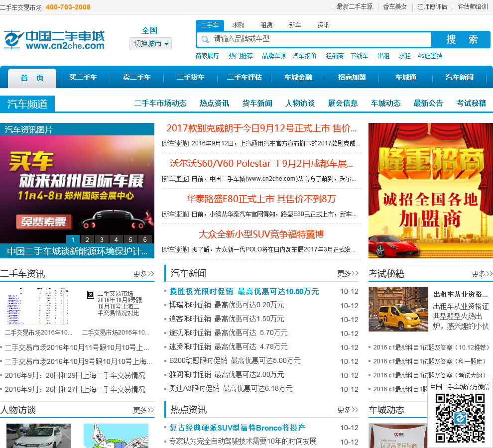
Task: Open 博瑞限时促销 news item
Action: (x=227, y=305)
